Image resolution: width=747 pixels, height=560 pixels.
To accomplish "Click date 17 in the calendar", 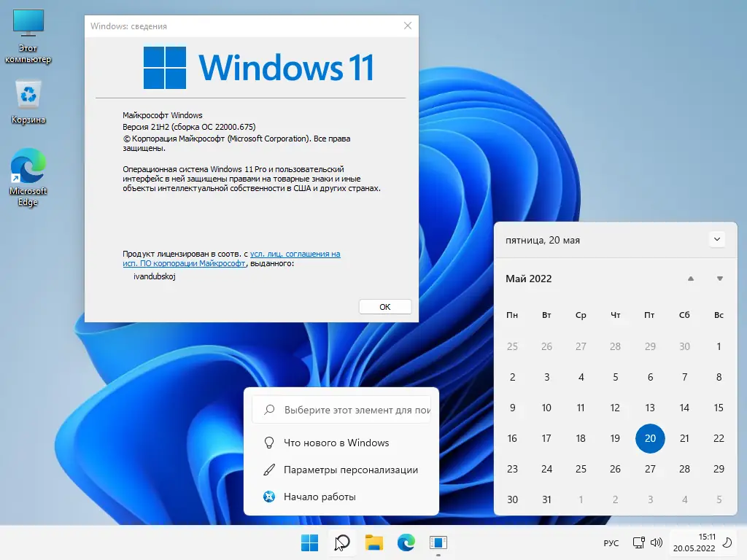I will pyautogui.click(x=546, y=438).
